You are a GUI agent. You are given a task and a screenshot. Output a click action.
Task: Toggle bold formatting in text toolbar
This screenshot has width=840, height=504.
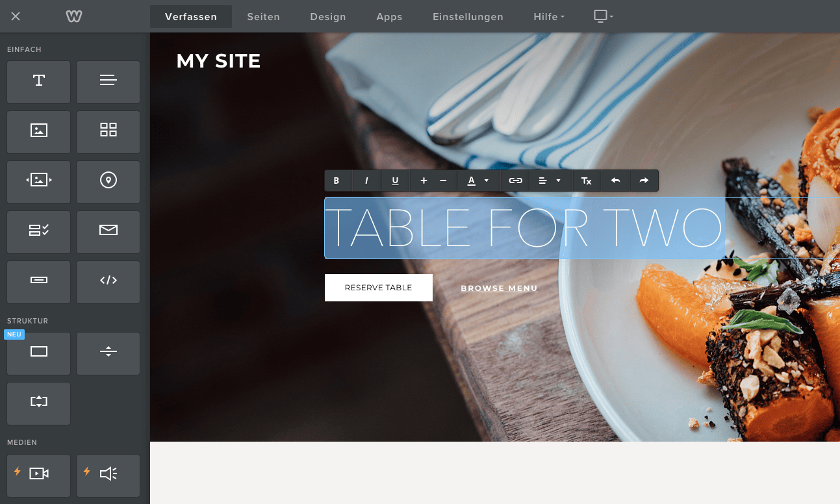click(337, 181)
